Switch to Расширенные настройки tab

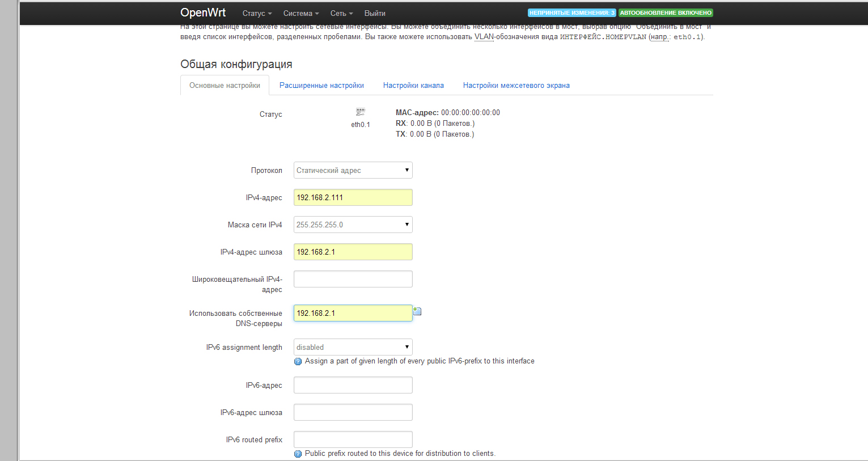[321, 85]
